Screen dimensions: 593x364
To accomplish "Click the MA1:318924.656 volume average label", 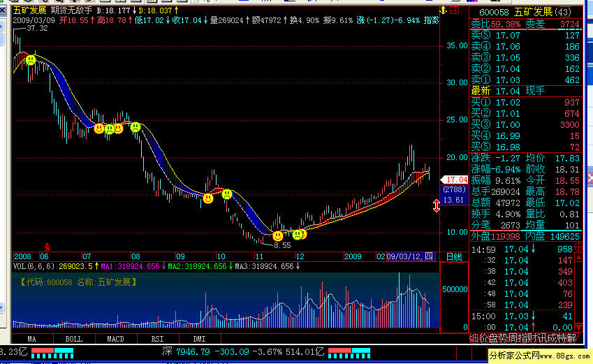I will coord(130,266).
